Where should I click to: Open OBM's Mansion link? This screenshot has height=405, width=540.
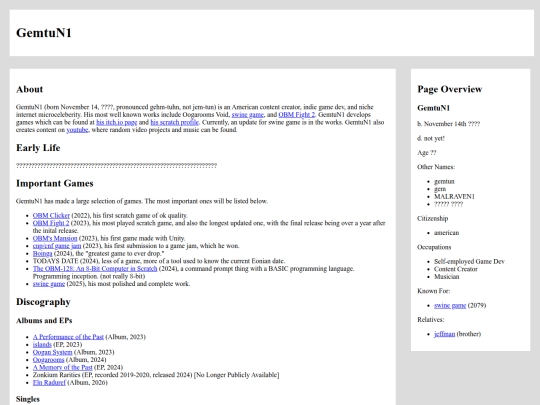[x=55, y=238]
